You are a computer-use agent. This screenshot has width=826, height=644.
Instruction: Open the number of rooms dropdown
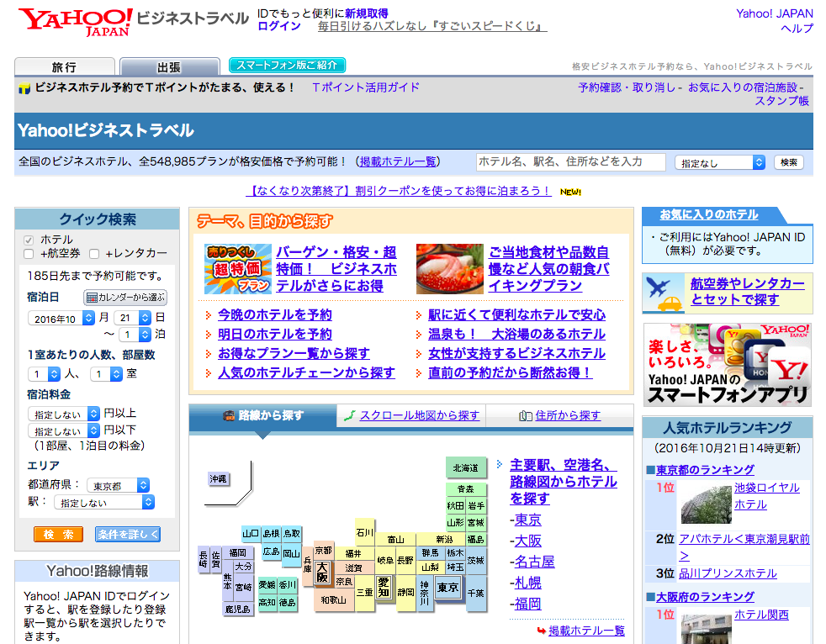coord(107,374)
